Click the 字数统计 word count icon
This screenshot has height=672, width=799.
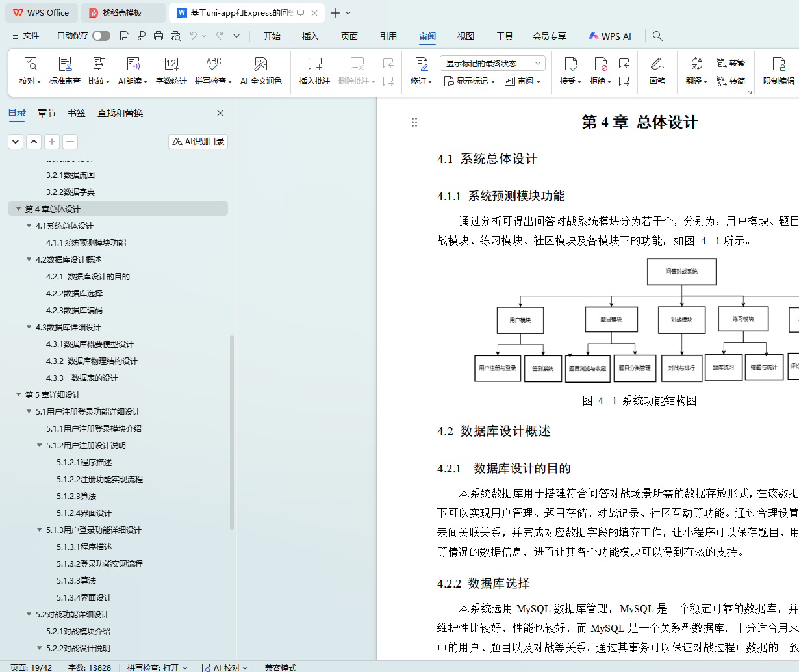click(x=171, y=64)
